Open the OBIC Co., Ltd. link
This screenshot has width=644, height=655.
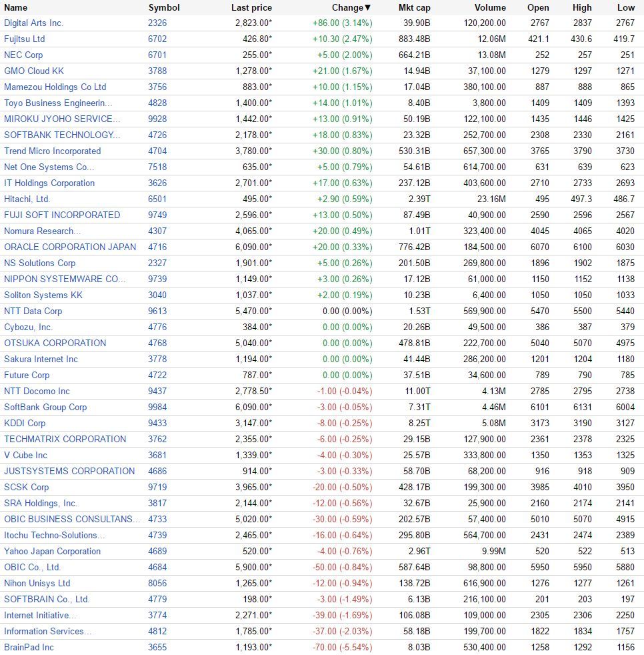click(32, 567)
